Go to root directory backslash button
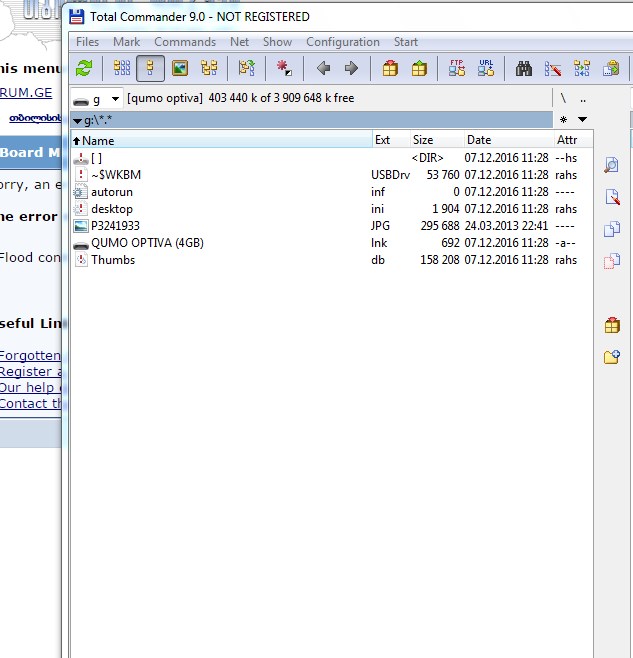Screen dimensions: 633x658 (563, 99)
